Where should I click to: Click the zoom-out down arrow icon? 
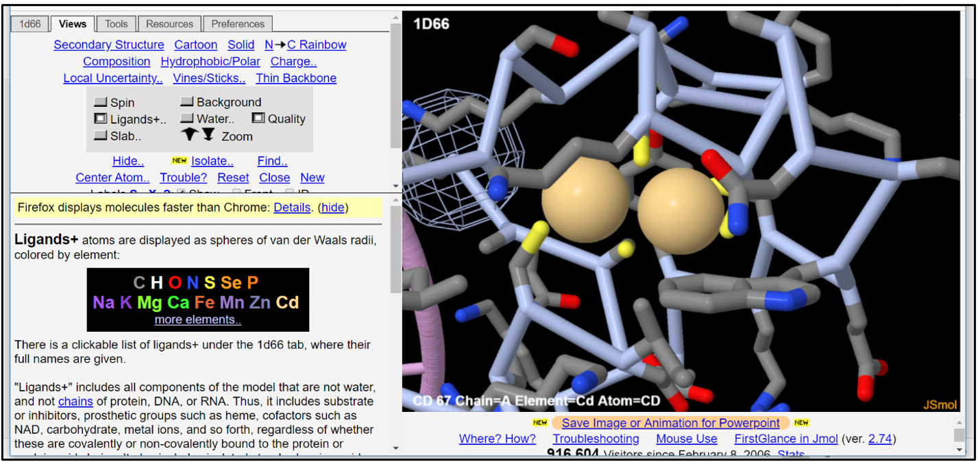click(208, 135)
